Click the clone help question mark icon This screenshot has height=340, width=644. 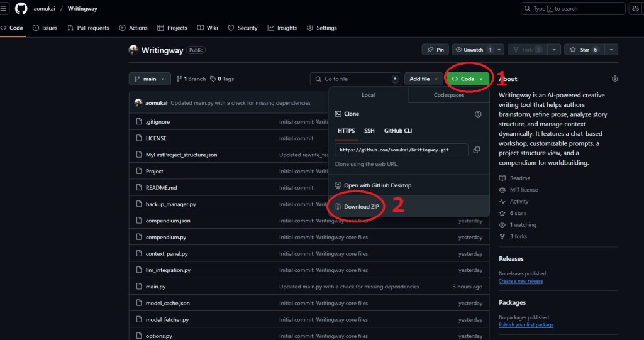478,114
